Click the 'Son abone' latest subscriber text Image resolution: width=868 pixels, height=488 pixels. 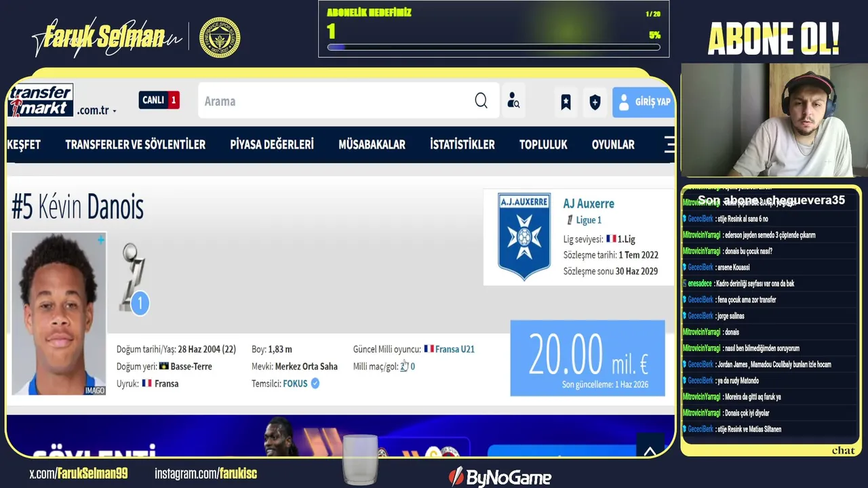click(x=772, y=200)
